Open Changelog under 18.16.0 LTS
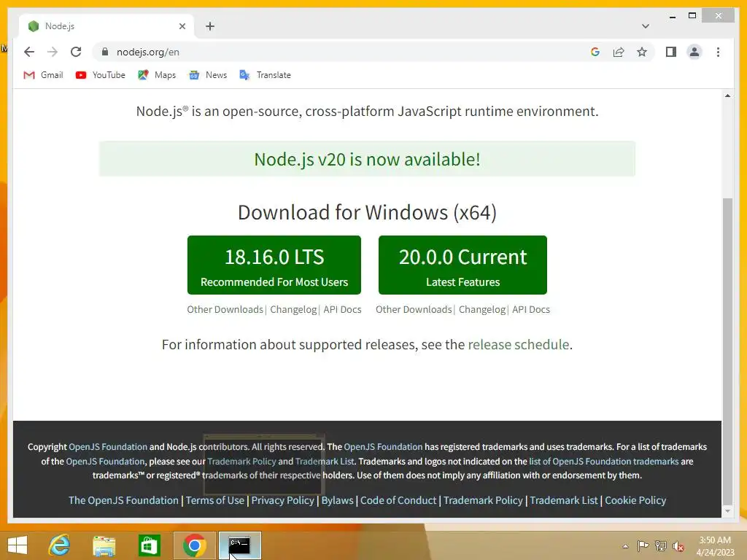The height and width of the screenshot is (560, 747). [x=293, y=309]
